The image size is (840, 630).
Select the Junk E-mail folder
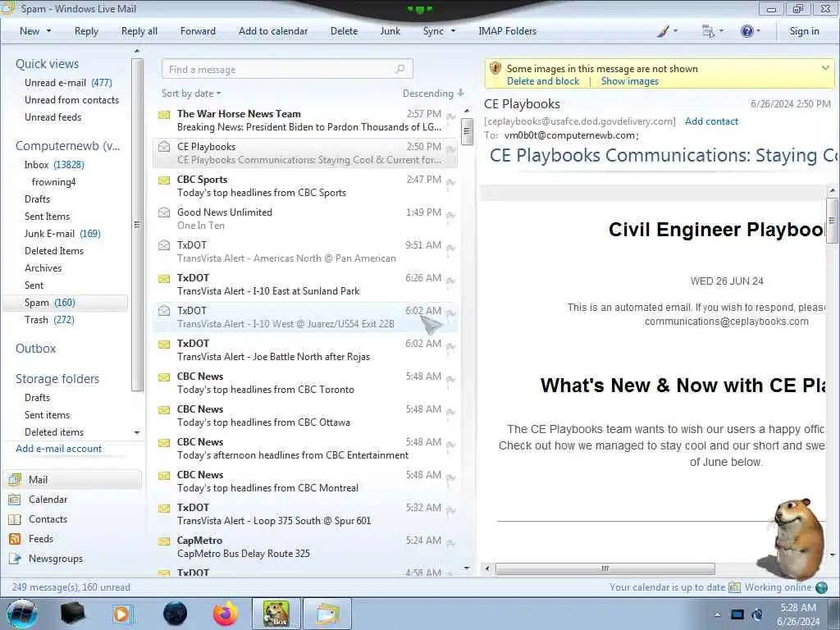click(x=62, y=234)
